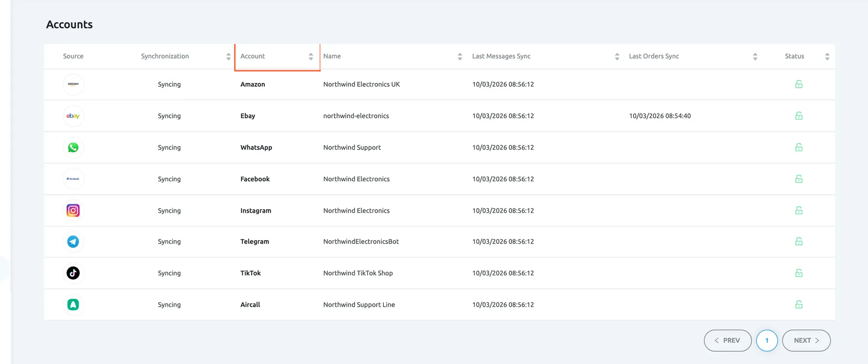The image size is (868, 364).
Task: Click the WhatsApp source logo icon
Action: click(x=73, y=148)
